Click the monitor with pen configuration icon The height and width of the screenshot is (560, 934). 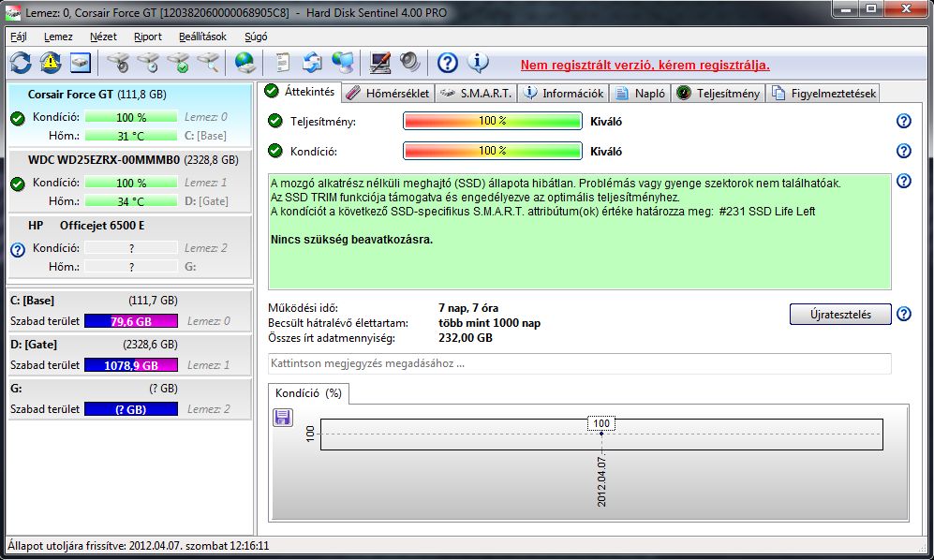pyautogui.click(x=379, y=62)
